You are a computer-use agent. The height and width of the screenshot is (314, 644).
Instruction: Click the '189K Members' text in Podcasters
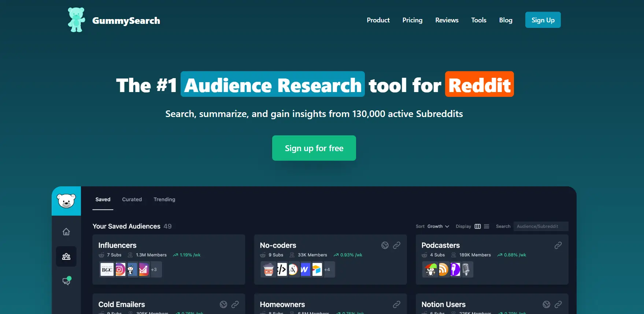pyautogui.click(x=475, y=255)
